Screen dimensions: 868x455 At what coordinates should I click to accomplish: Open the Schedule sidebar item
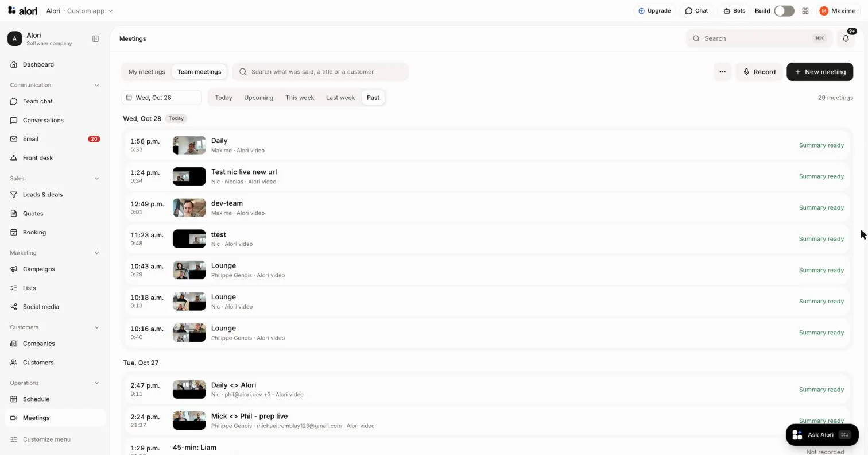pyautogui.click(x=55, y=399)
